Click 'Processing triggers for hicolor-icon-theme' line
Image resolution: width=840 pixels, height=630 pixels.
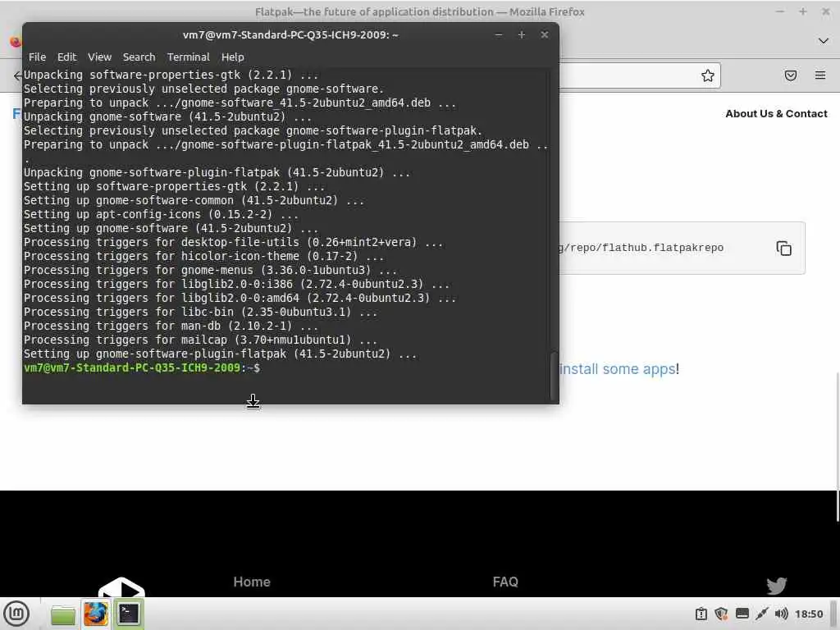pyautogui.click(x=203, y=257)
